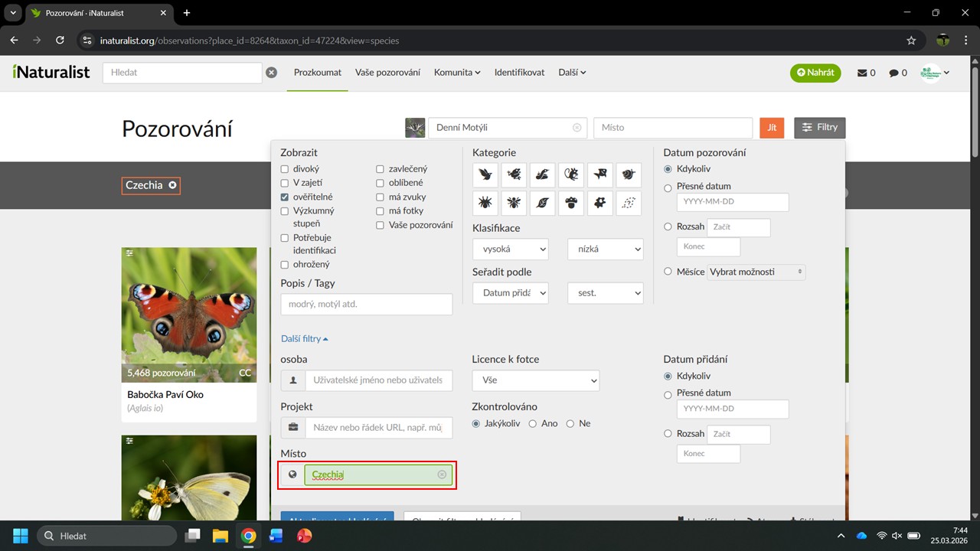980x551 pixels.
Task: Select the fish category icon
Action: pyautogui.click(x=599, y=175)
